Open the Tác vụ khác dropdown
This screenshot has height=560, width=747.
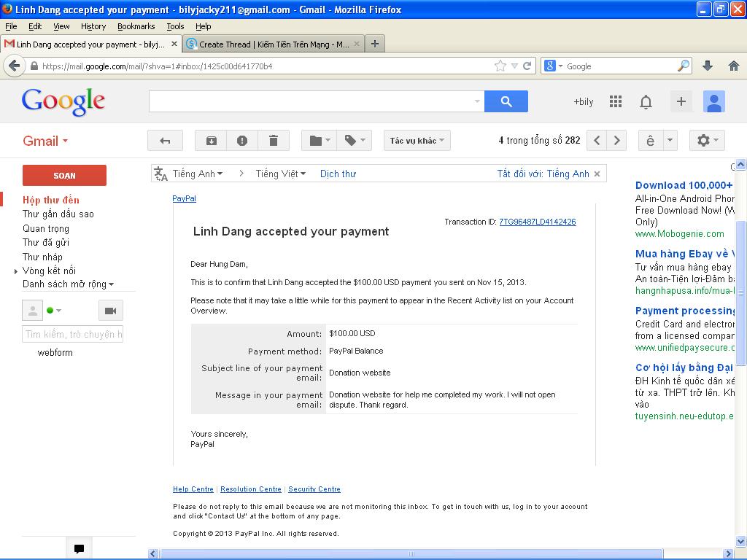coord(417,141)
